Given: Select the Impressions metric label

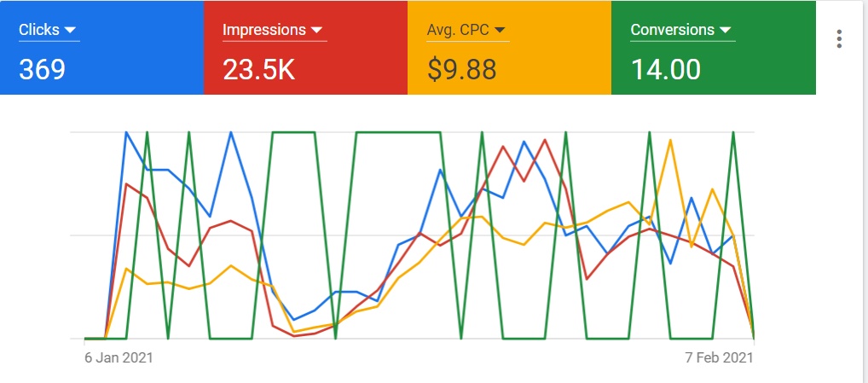Looking at the screenshot, I should coord(263,30).
